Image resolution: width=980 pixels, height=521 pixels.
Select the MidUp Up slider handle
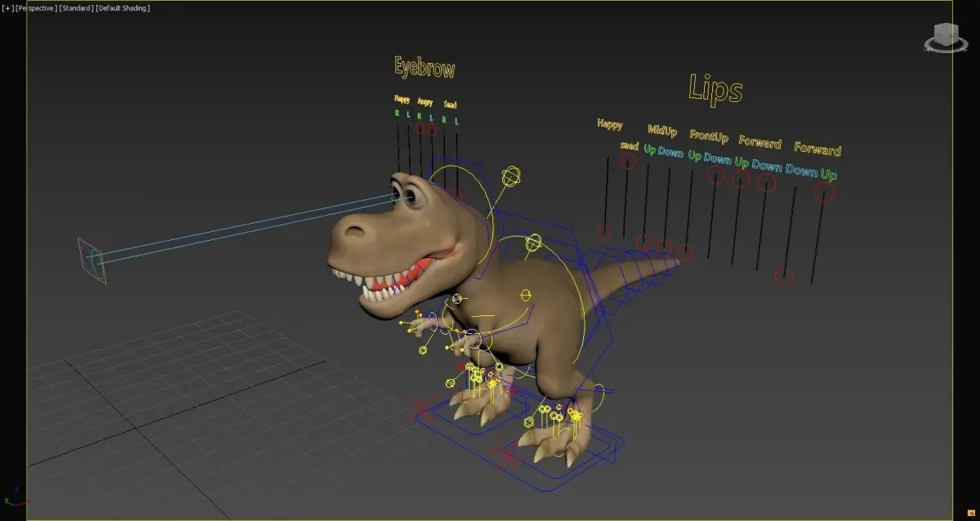[x=644, y=242]
